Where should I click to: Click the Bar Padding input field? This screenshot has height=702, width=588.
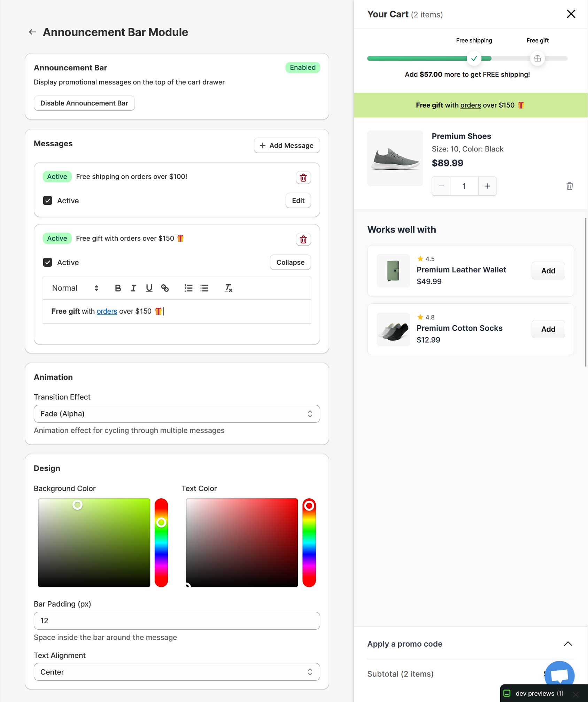click(x=177, y=621)
